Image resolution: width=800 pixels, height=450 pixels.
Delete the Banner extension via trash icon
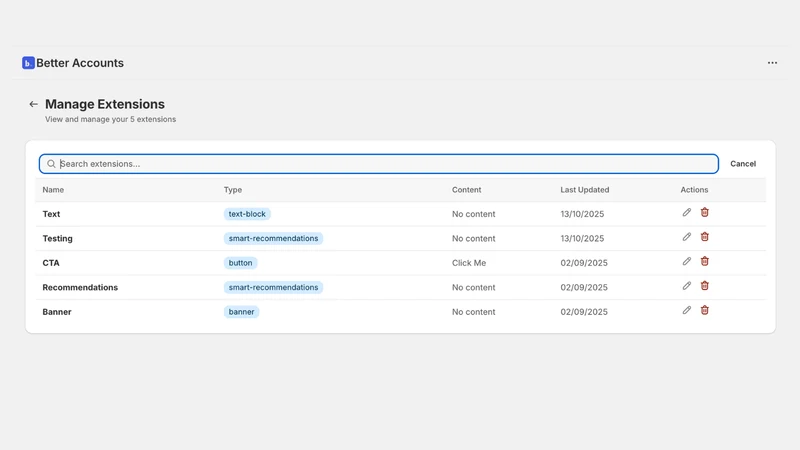tap(705, 310)
